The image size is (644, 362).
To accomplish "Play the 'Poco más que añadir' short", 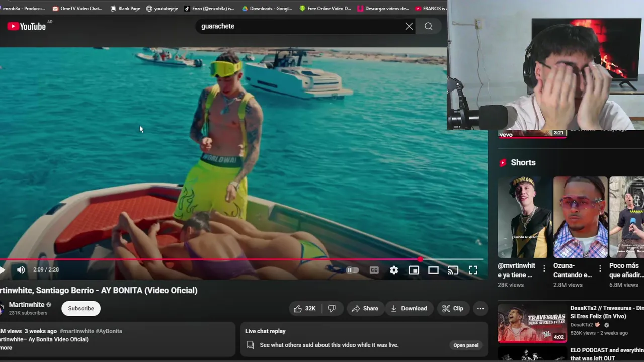I will (x=627, y=217).
